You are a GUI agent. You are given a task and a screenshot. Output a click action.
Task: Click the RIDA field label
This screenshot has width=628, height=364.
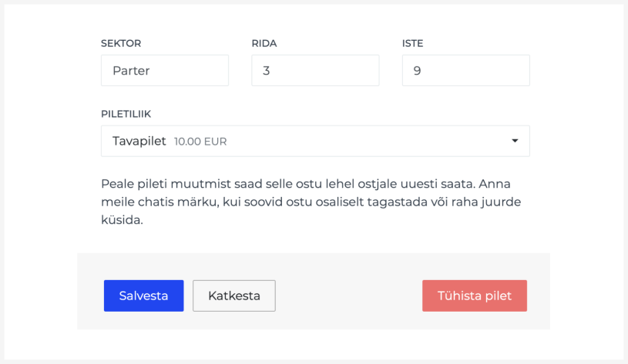tap(264, 43)
